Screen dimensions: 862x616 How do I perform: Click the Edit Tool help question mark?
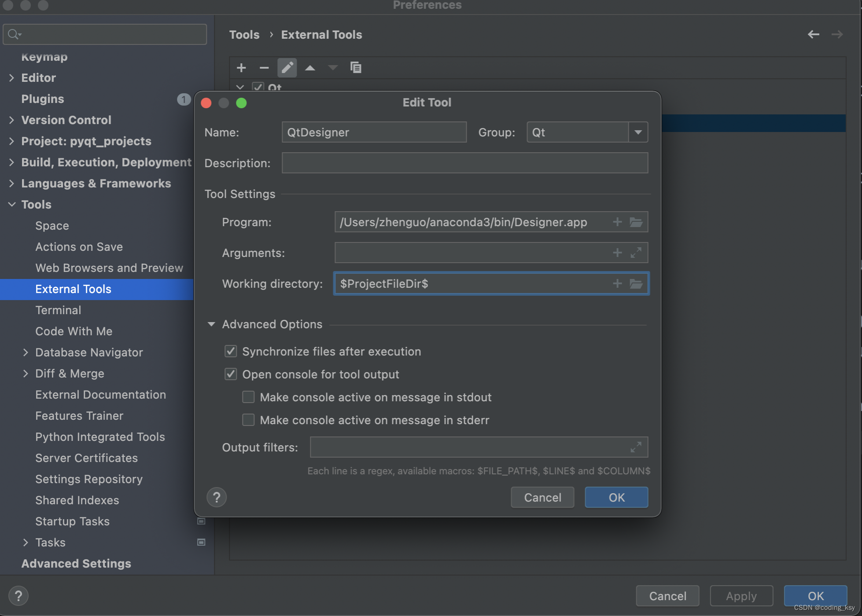[x=217, y=498]
